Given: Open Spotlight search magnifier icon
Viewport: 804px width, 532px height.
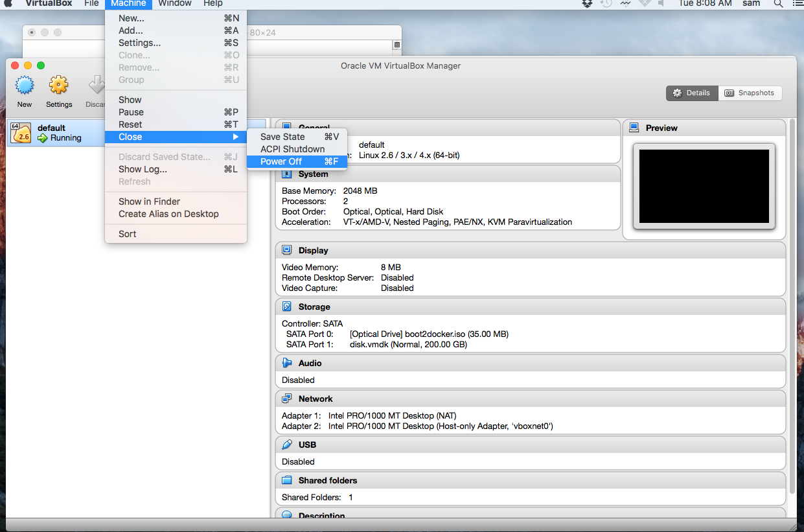Looking at the screenshot, I should [778, 3].
